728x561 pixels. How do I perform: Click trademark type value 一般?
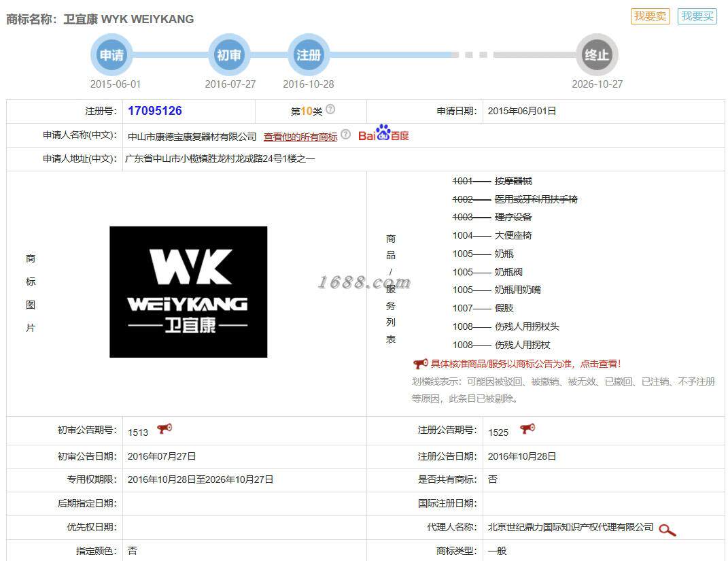[498, 551]
